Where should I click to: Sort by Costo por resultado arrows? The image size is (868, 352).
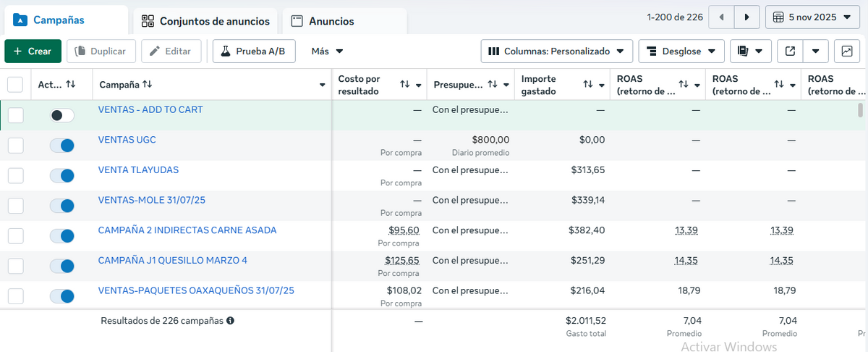pos(405,85)
